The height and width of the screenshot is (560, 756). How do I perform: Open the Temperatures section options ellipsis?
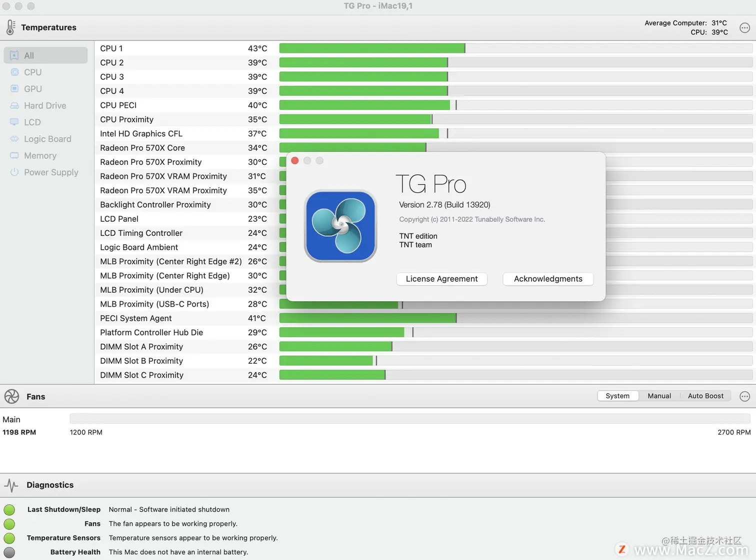[744, 28]
